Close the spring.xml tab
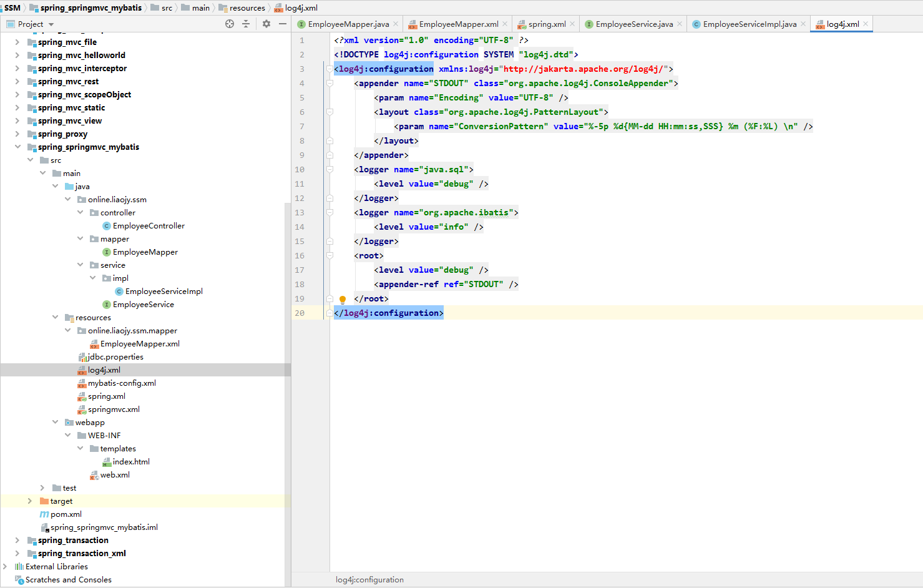Image resolution: width=923 pixels, height=588 pixels. click(x=572, y=24)
